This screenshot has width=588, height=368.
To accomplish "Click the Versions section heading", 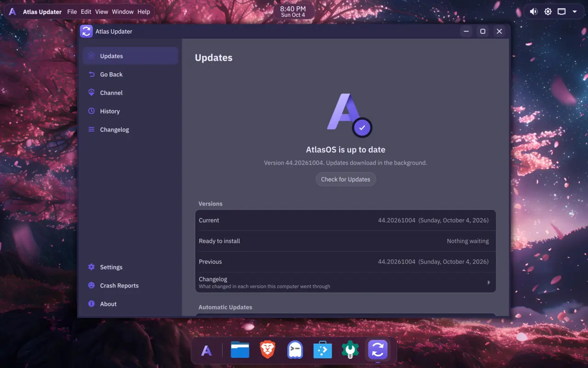I will pos(210,204).
